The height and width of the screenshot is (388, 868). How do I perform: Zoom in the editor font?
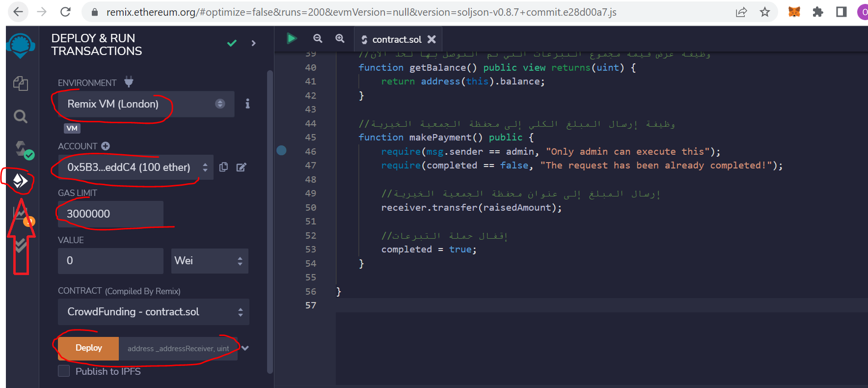coord(340,38)
